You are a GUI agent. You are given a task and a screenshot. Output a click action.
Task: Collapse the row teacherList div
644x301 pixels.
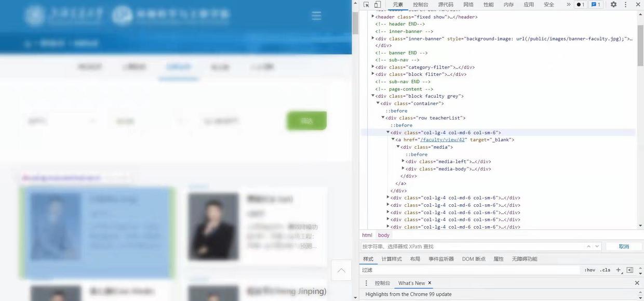[383, 117]
